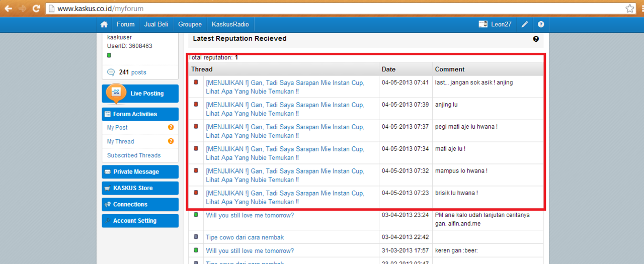644x264 pixels.
Task: Open Private Message section
Action: pyautogui.click(x=136, y=172)
